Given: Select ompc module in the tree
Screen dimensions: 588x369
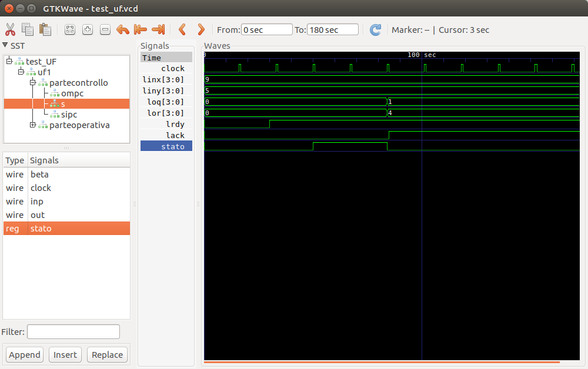Looking at the screenshot, I should (72, 93).
